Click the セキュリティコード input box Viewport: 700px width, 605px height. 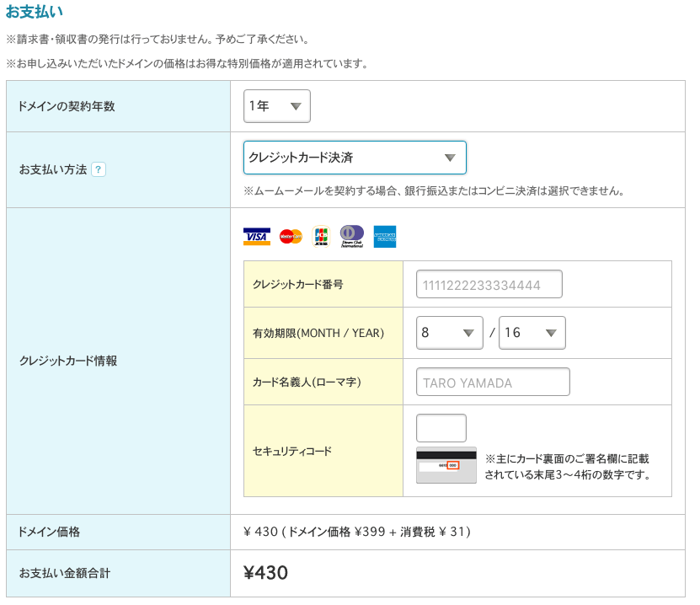tap(441, 428)
